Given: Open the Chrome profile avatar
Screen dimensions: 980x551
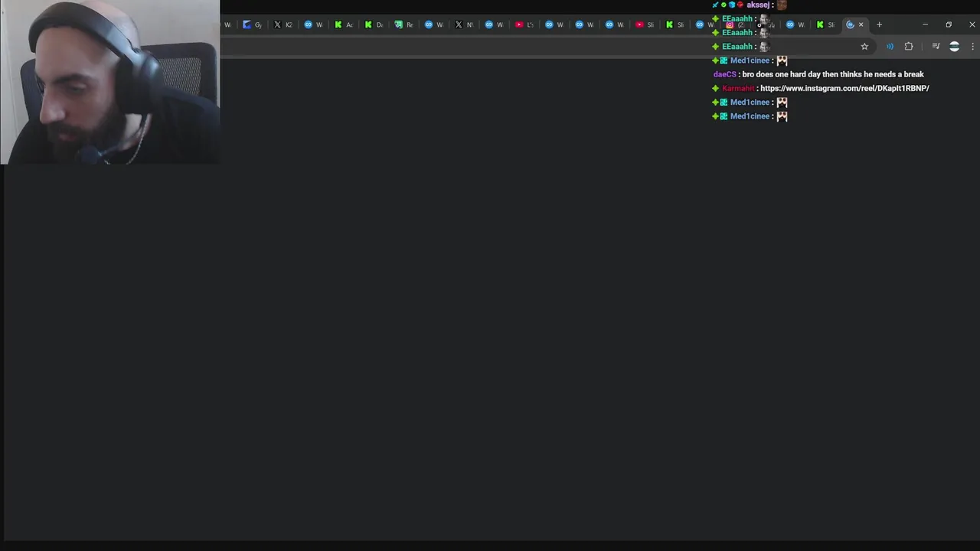Looking at the screenshot, I should coord(954,47).
